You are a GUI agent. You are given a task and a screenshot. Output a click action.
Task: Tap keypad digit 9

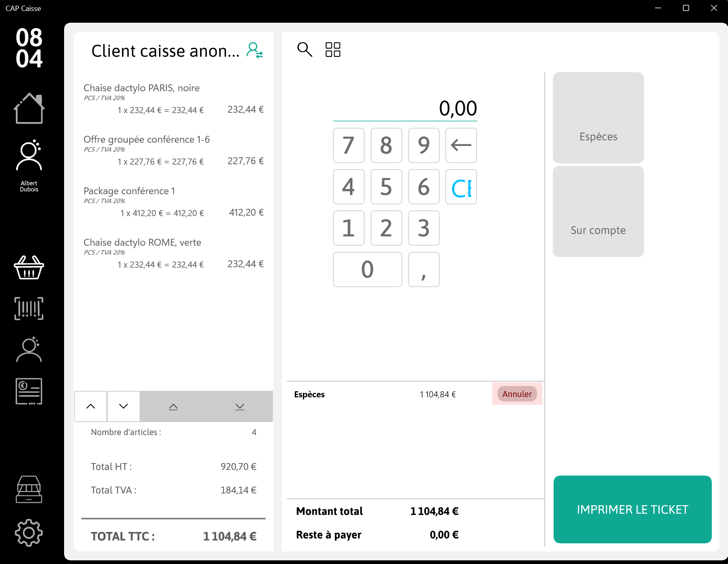point(424,145)
